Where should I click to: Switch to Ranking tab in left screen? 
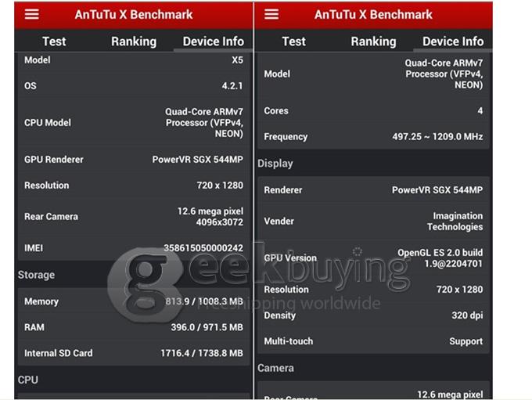coord(134,41)
